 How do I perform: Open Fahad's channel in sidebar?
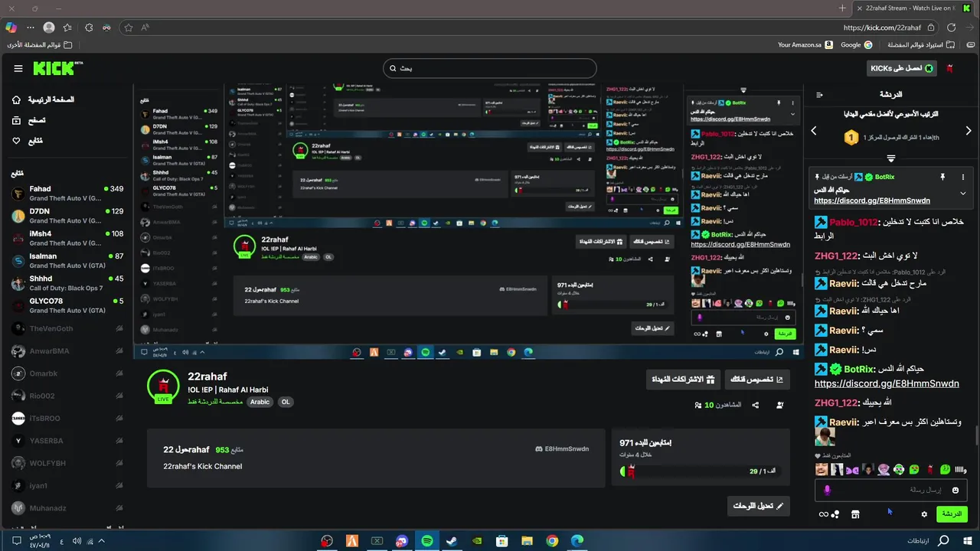point(67,194)
